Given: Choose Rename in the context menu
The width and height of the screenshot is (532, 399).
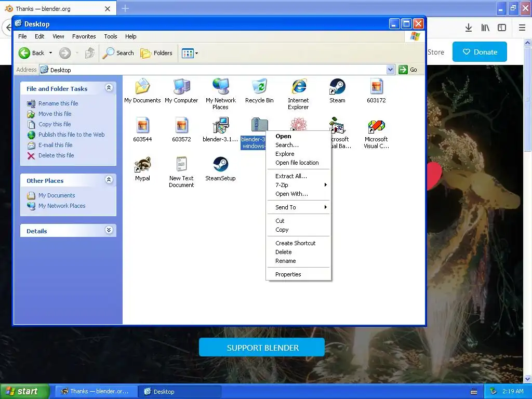Looking at the screenshot, I should [x=298, y=261].
